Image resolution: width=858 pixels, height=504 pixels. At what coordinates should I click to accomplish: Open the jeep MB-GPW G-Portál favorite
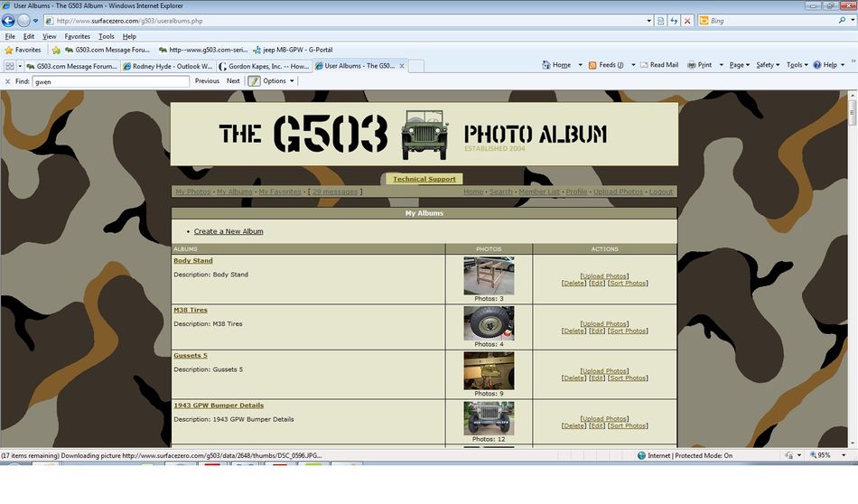(x=293, y=50)
